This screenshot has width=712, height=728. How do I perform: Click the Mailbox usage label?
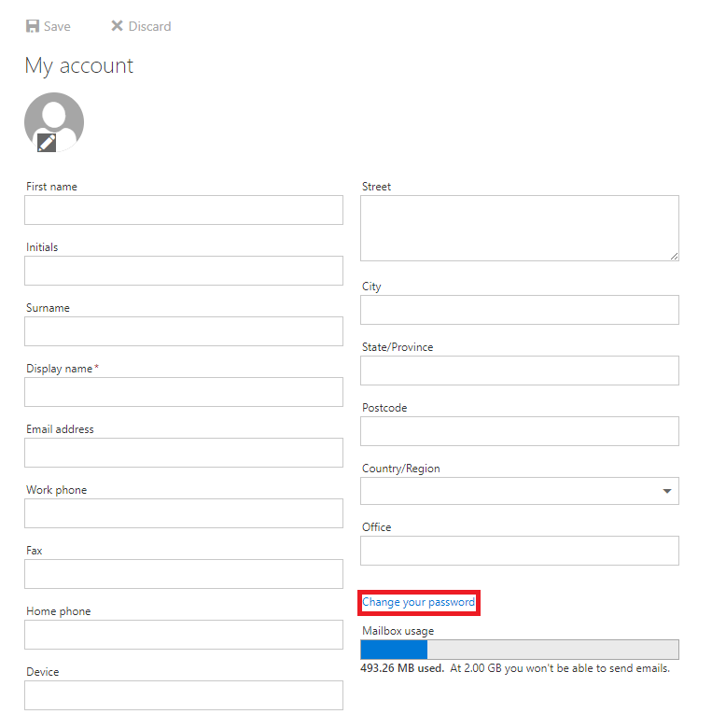398,631
